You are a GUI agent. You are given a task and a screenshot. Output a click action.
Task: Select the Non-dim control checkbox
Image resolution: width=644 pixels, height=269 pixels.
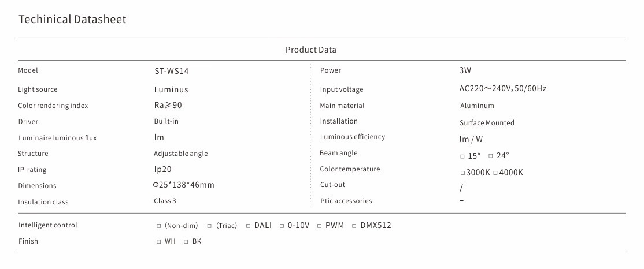(159, 226)
